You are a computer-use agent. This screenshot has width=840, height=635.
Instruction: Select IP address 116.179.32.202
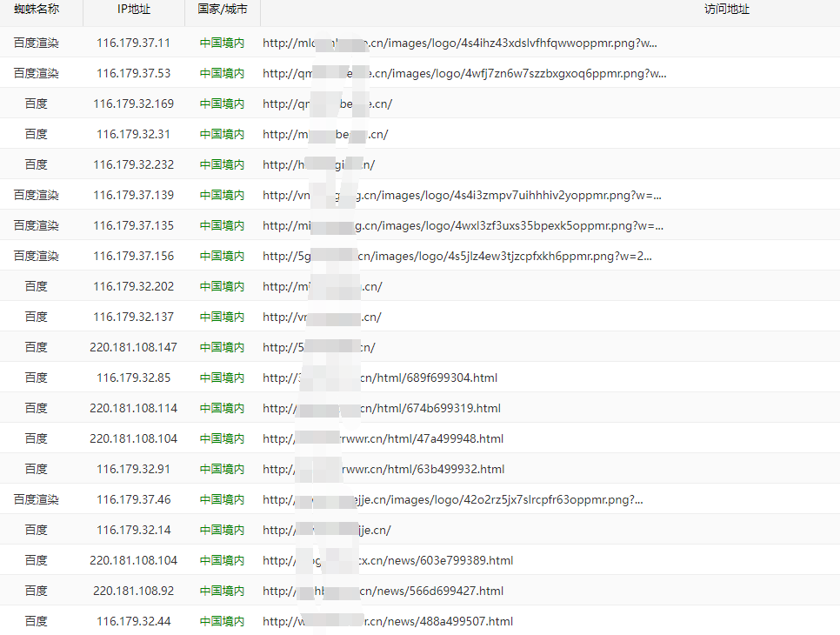133,287
